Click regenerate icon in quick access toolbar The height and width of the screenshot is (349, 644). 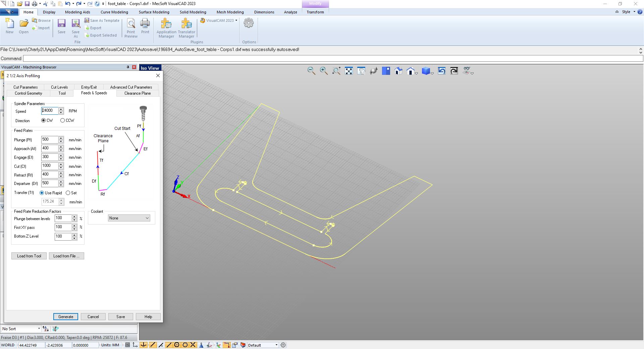[x=97, y=4]
